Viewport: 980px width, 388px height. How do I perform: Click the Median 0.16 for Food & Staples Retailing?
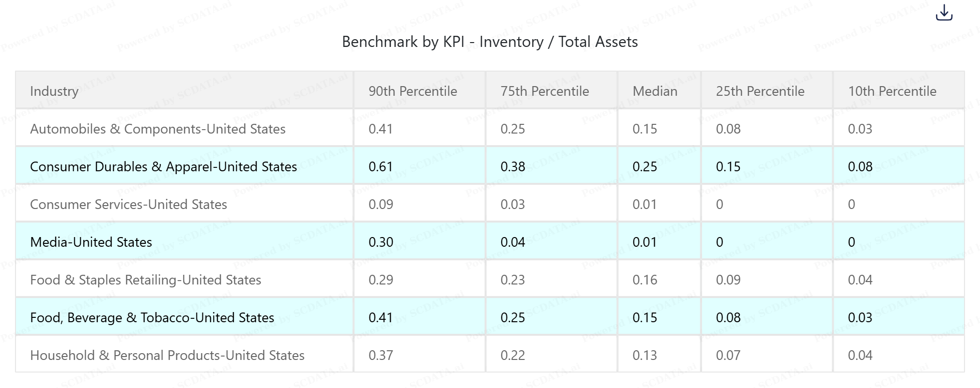pyautogui.click(x=644, y=280)
